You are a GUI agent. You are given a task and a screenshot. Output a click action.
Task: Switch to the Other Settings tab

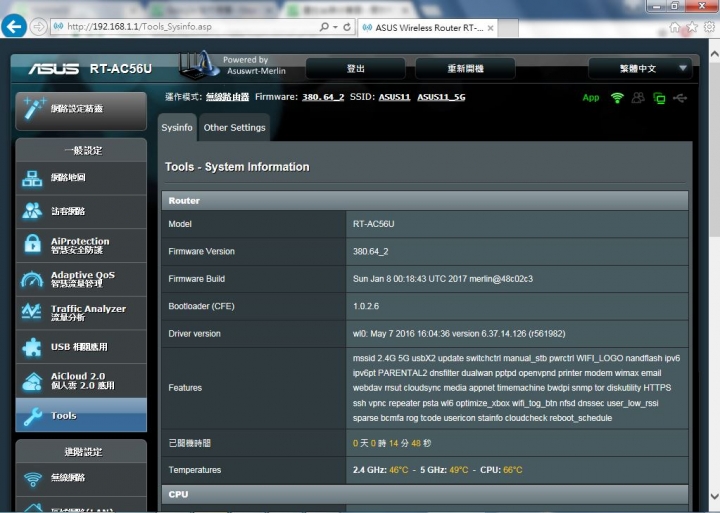(235, 127)
